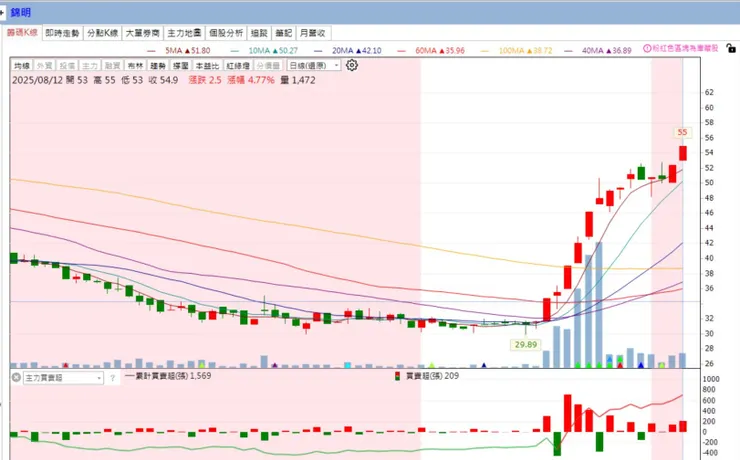The image size is (740, 460).
Task: Switch to the 分點K線 tab
Action: pyautogui.click(x=102, y=33)
